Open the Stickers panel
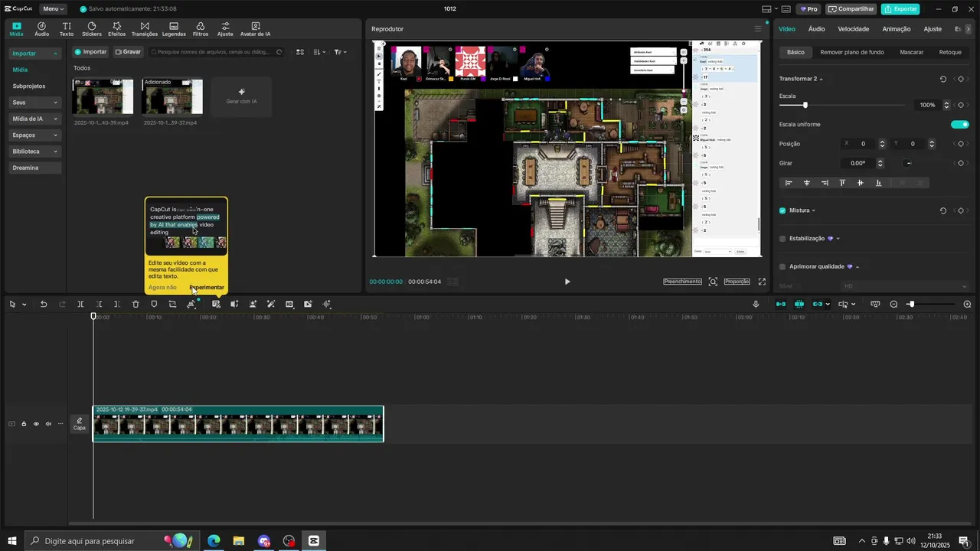This screenshot has width=980, height=551. pyautogui.click(x=92, y=29)
